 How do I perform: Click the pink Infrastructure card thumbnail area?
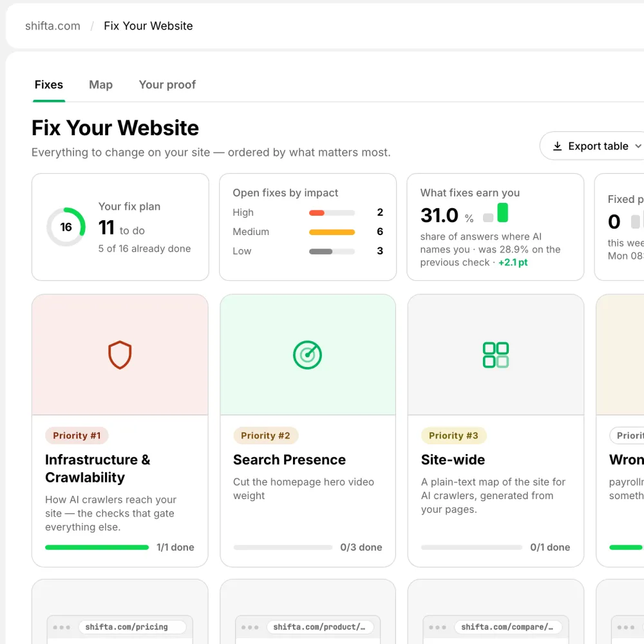click(120, 355)
